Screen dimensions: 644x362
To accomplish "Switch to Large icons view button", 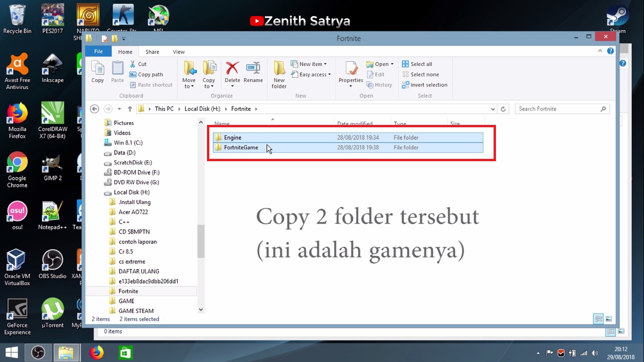I will pyautogui.click(x=609, y=319).
